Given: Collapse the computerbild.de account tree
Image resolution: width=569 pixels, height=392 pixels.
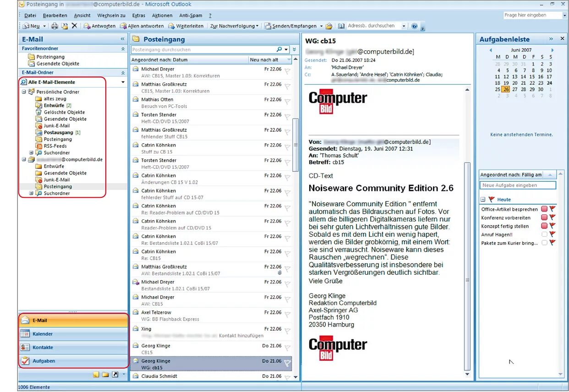Looking at the screenshot, I should [x=24, y=159].
